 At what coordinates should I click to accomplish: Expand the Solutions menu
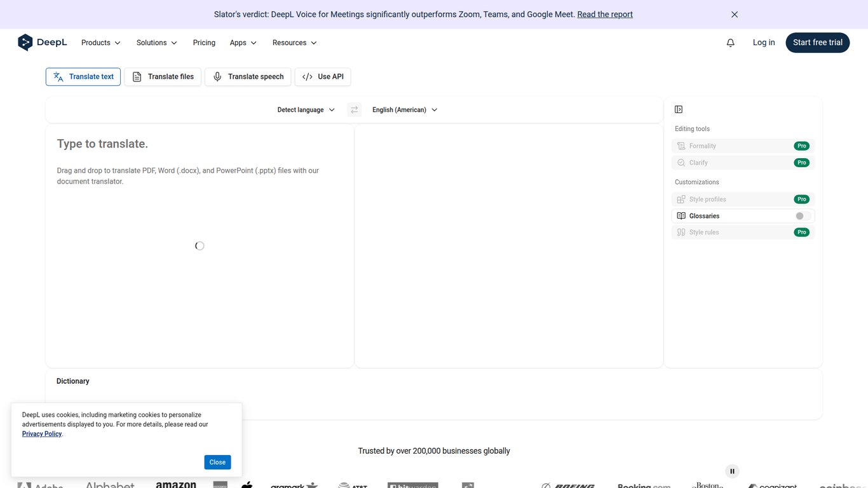click(x=157, y=43)
